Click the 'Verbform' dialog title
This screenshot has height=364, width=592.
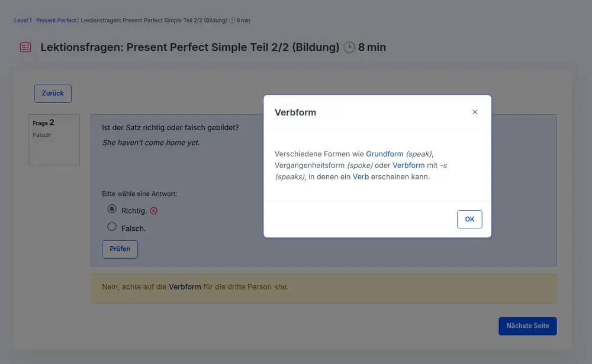coord(295,112)
